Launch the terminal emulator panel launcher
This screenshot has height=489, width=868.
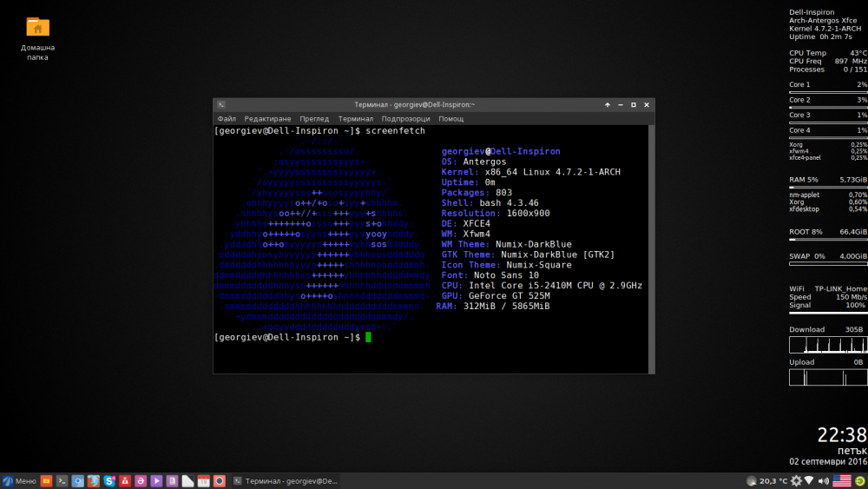click(x=62, y=480)
